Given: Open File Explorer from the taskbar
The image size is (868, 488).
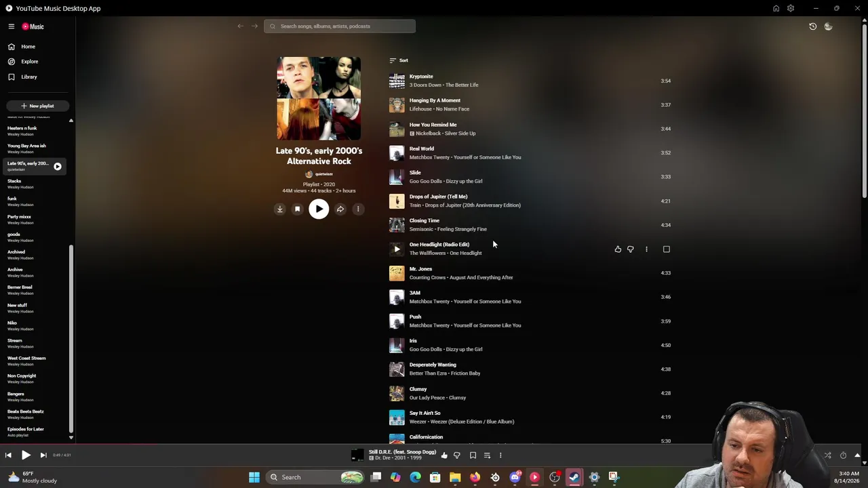Looking at the screenshot, I should (455, 477).
